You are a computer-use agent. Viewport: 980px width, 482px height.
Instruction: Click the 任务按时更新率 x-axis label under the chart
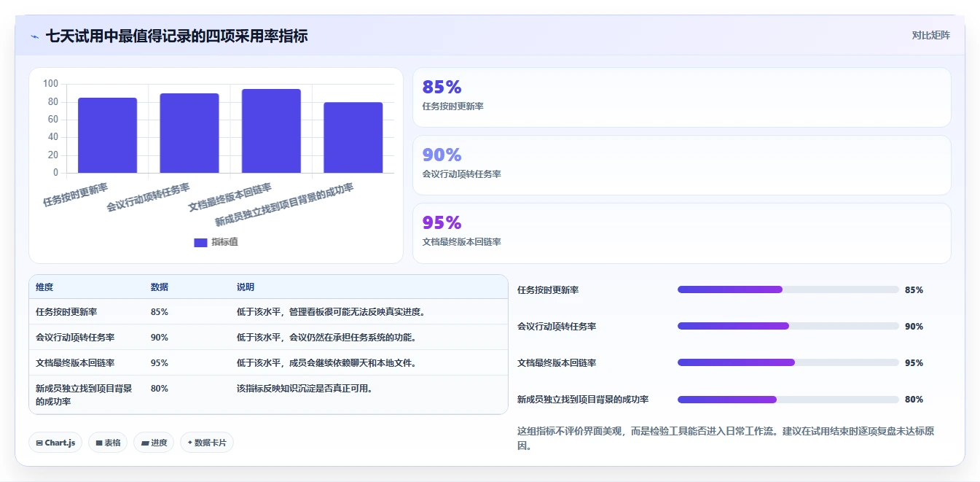pyautogui.click(x=75, y=195)
